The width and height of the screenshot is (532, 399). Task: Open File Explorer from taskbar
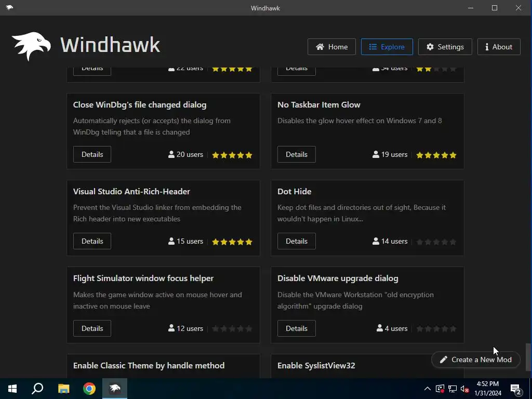coord(63,389)
